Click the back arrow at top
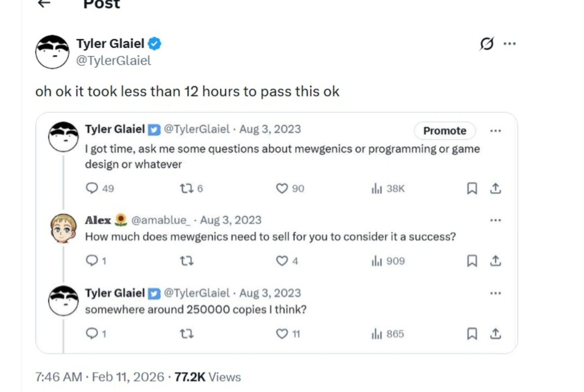Viewport: 584px width, 392px height. pos(44,4)
